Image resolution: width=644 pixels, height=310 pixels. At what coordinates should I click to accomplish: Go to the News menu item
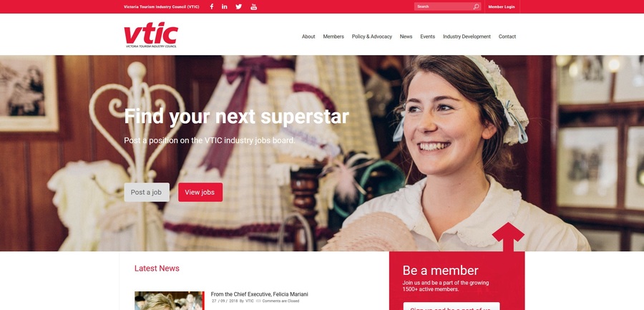406,37
